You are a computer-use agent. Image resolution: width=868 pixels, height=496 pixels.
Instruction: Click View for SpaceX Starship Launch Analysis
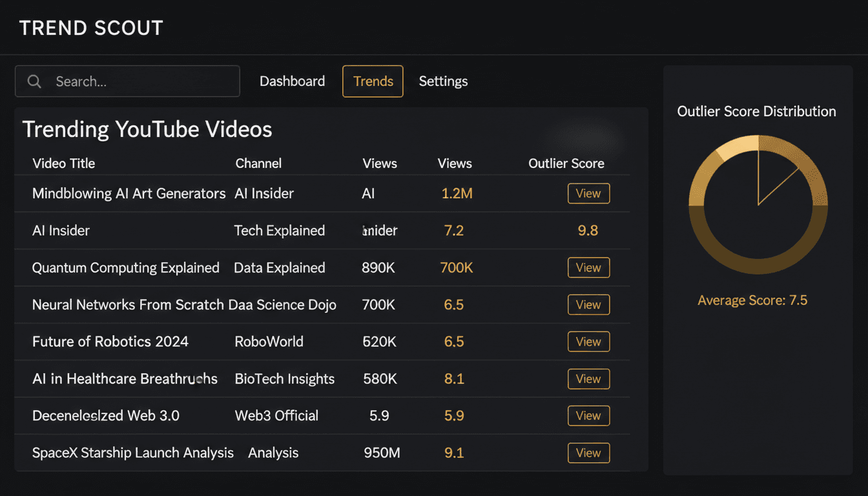(x=588, y=453)
